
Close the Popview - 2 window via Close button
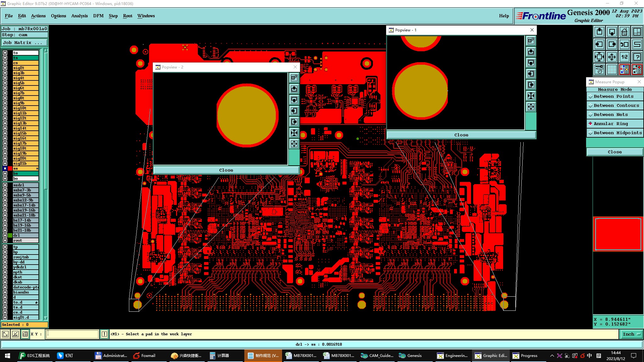coord(226,170)
